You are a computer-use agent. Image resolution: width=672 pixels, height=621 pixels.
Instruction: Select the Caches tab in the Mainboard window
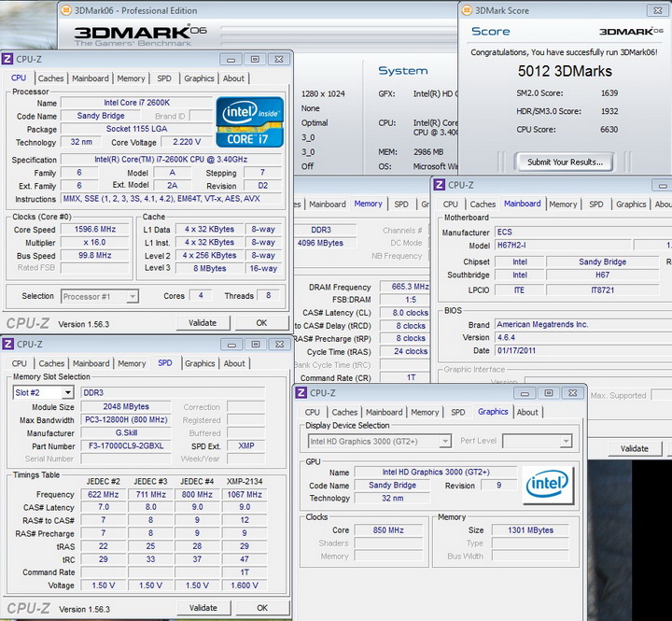coord(483,204)
